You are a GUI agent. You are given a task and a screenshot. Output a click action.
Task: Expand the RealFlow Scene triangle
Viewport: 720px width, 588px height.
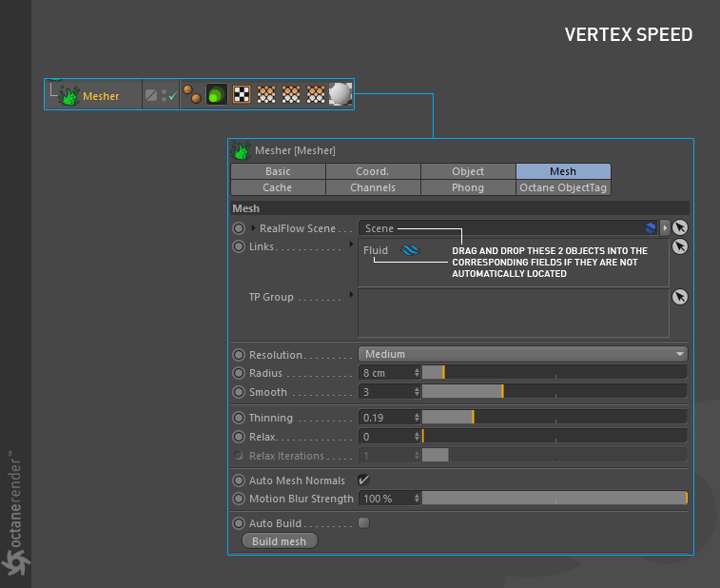[253, 227]
